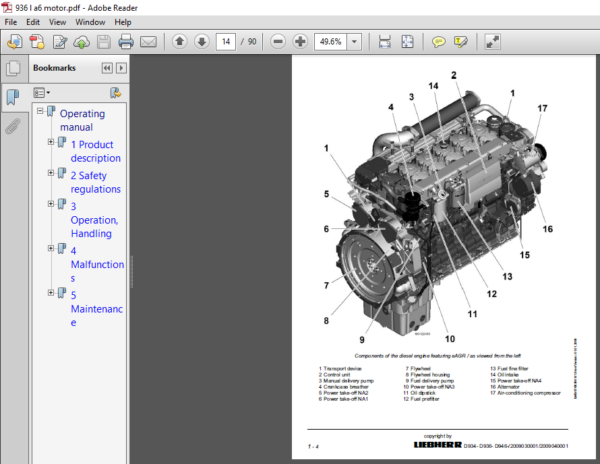The image size is (600, 464).
Task: Open the Window menu
Action: click(x=90, y=22)
